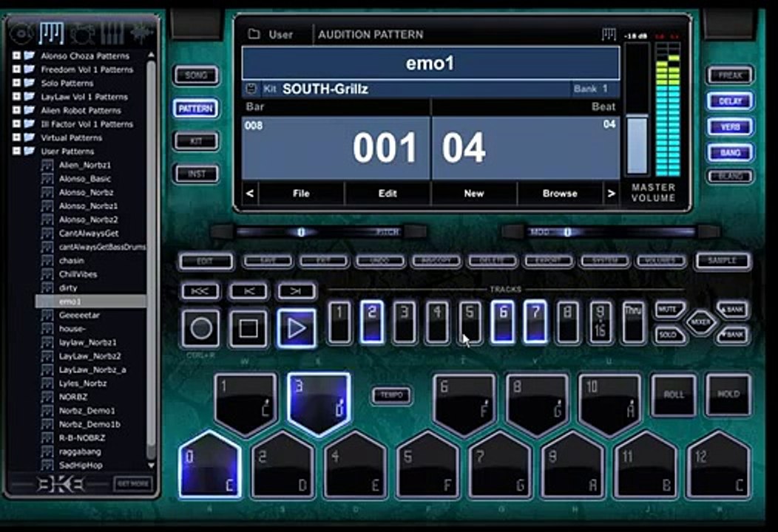This screenshot has width=778, height=532.
Task: Click the TEMPO button
Action: [391, 395]
